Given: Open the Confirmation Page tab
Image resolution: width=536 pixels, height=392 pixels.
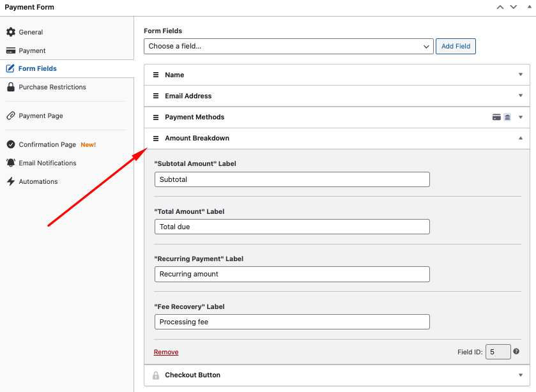Looking at the screenshot, I should point(47,144).
